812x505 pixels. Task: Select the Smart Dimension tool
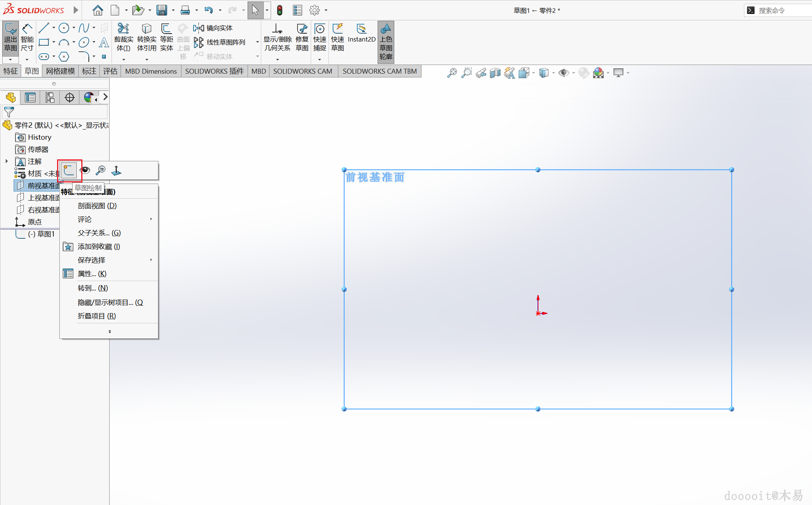[x=27, y=38]
